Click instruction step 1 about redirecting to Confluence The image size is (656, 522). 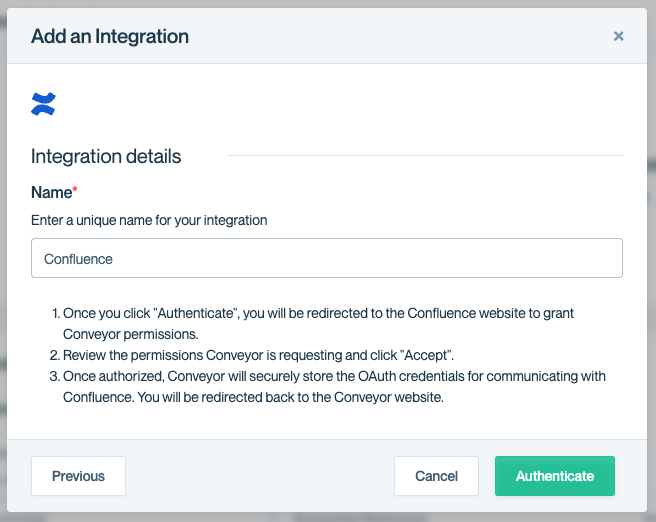click(x=318, y=323)
